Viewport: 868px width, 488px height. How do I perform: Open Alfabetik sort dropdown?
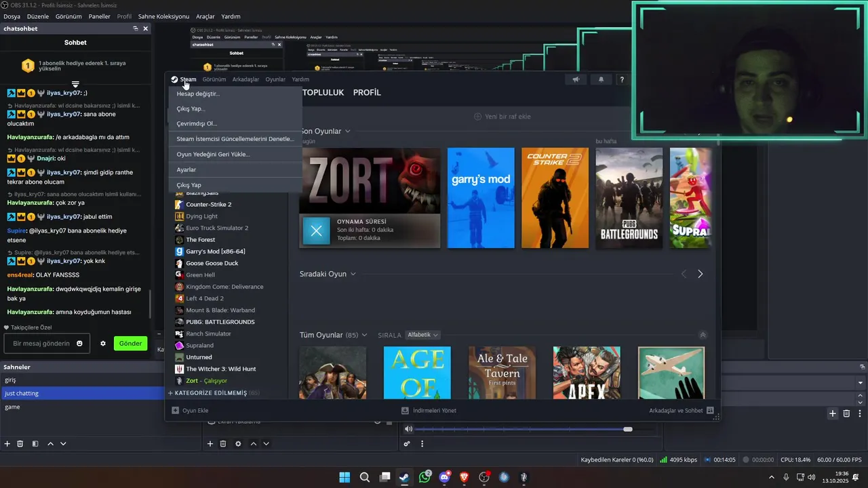[x=422, y=335]
